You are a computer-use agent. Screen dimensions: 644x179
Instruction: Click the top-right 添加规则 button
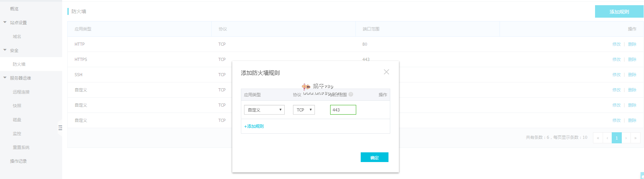619,11
